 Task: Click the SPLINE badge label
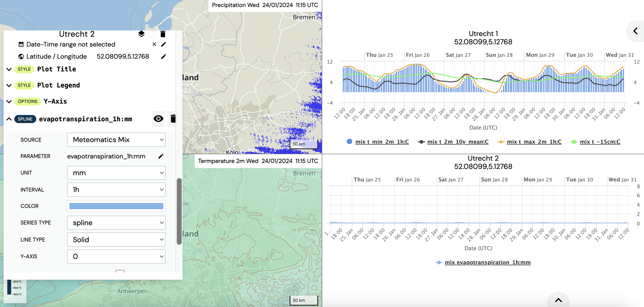25,119
